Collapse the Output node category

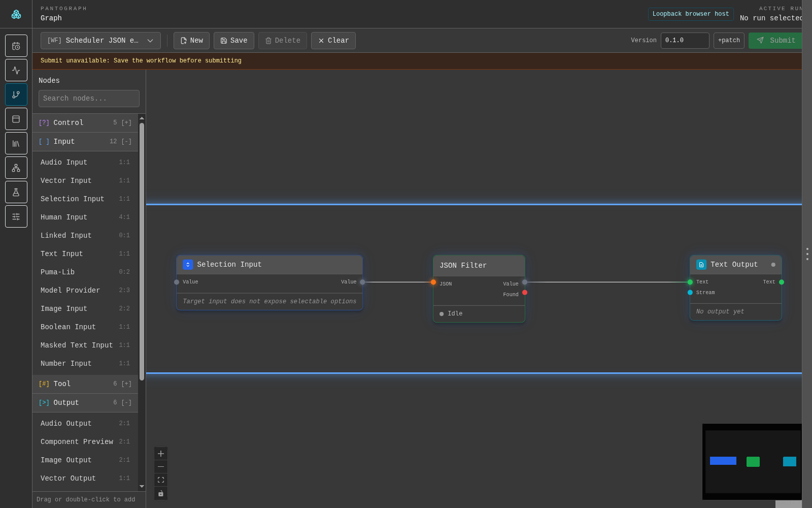click(85, 403)
